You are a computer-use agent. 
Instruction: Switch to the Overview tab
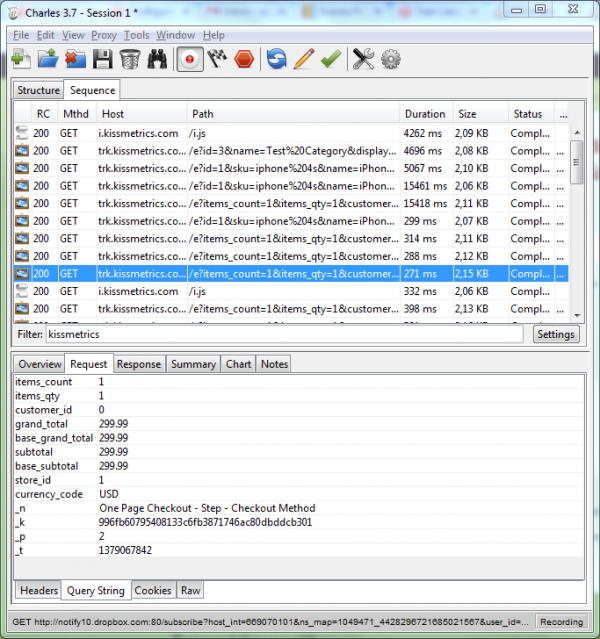point(40,364)
